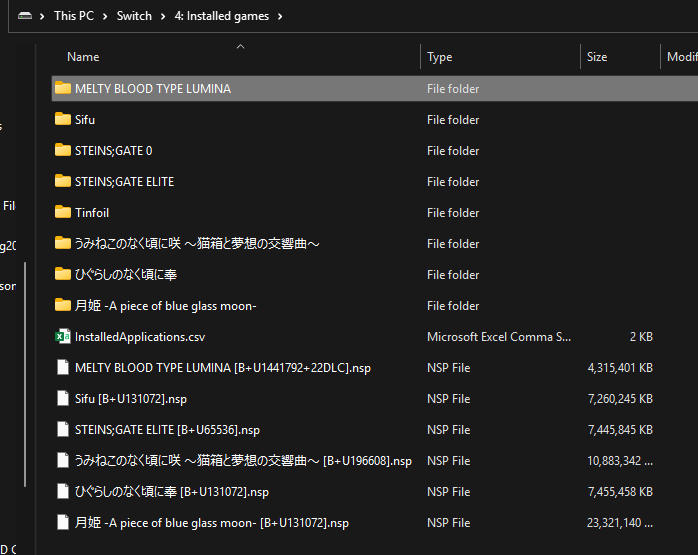Viewport: 698px width, 555px height.
Task: Select the Sifu folder name
Action: (x=85, y=120)
